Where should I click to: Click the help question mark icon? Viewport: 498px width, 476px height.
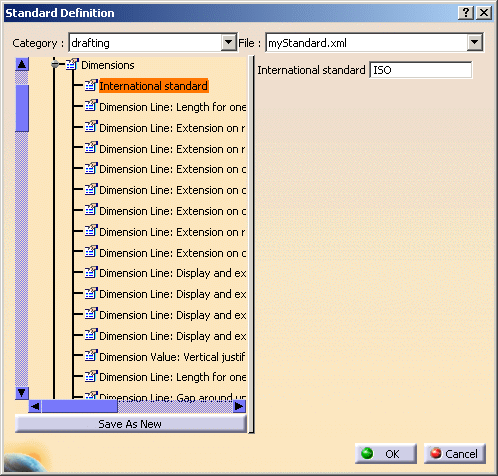(466, 13)
